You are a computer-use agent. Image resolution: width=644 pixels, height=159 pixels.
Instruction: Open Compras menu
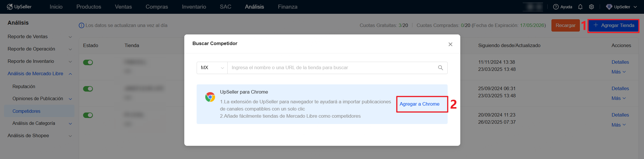click(157, 7)
